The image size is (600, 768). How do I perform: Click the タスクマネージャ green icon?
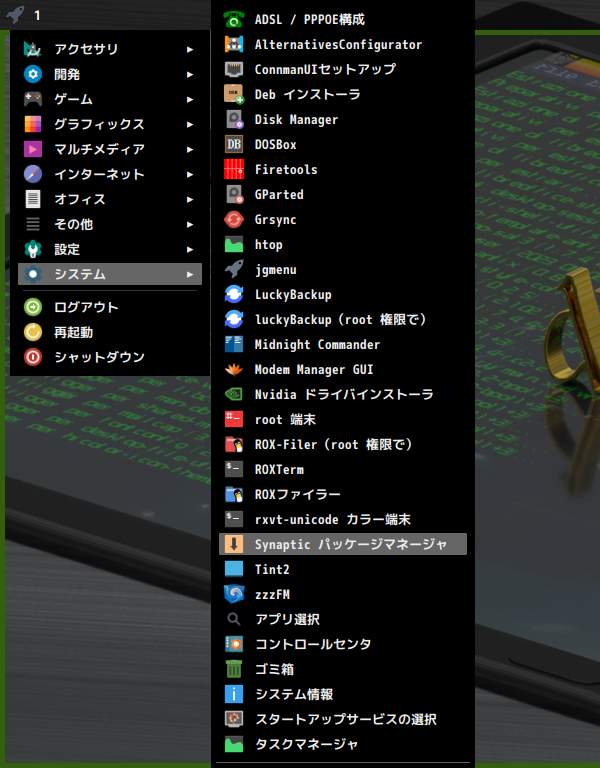tap(234, 744)
